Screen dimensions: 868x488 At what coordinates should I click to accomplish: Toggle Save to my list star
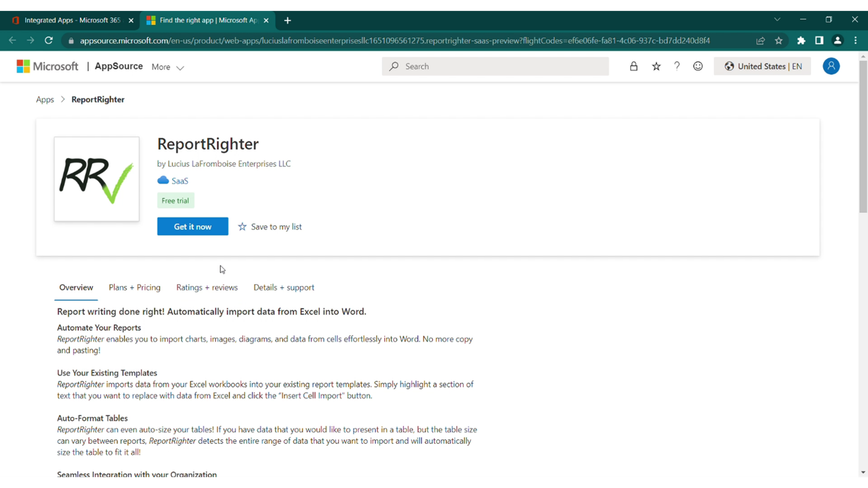(242, 227)
